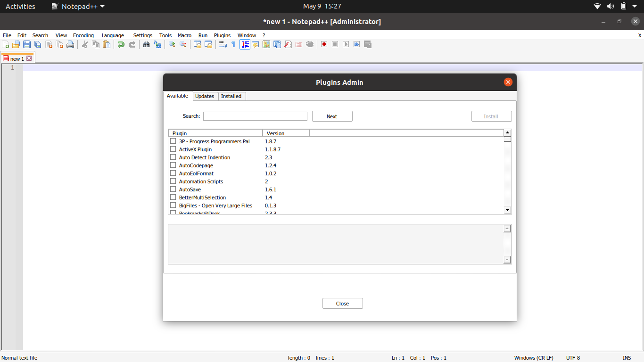
Task: Switch to the Installed tab
Action: 231,96
